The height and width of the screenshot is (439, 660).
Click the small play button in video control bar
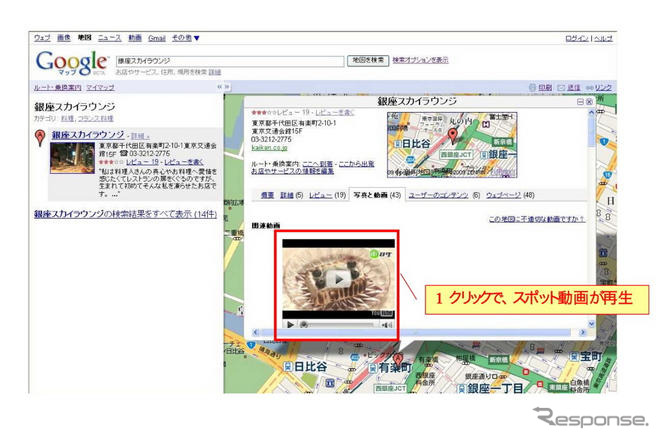click(x=290, y=325)
